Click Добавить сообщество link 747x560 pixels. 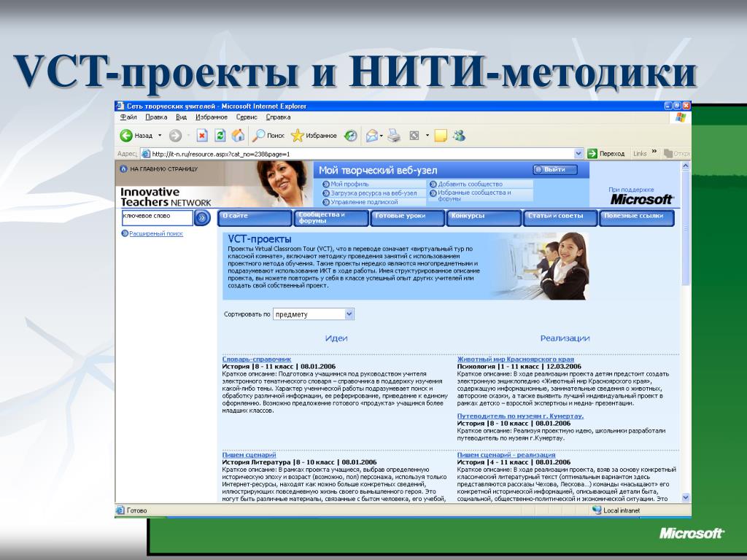471,184
